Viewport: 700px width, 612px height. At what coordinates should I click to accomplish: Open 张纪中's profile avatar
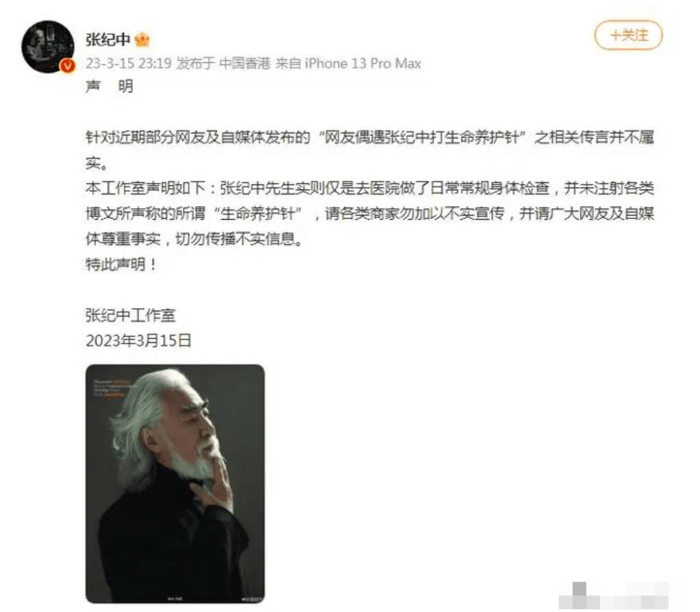tap(48, 47)
